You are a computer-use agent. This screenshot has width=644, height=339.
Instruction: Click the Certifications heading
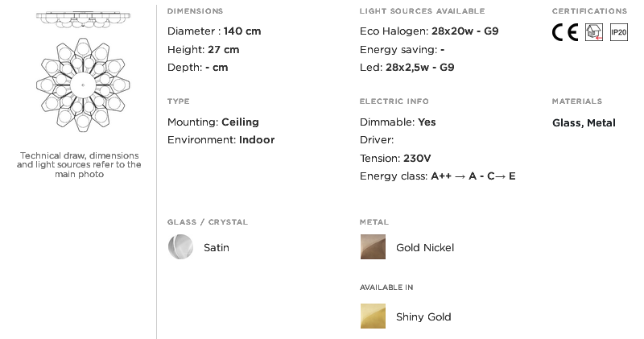pos(589,11)
